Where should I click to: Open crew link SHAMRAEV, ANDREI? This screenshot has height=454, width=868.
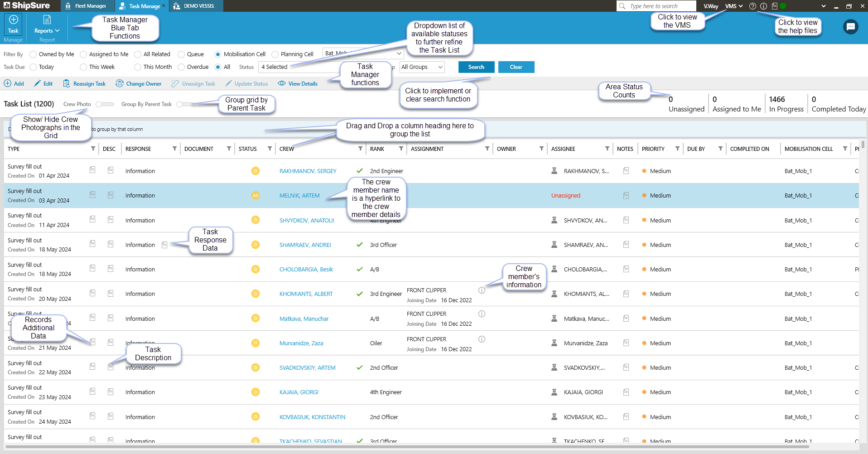coord(305,245)
